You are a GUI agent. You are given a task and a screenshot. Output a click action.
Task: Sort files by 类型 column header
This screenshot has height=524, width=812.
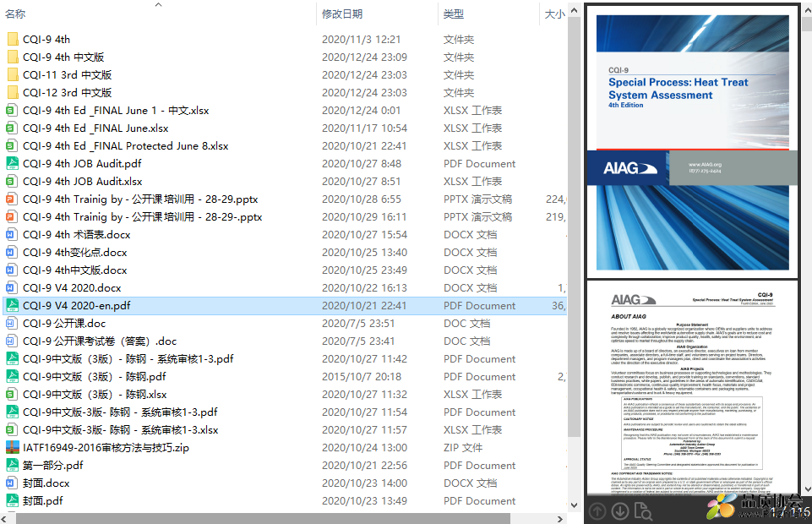[454, 14]
